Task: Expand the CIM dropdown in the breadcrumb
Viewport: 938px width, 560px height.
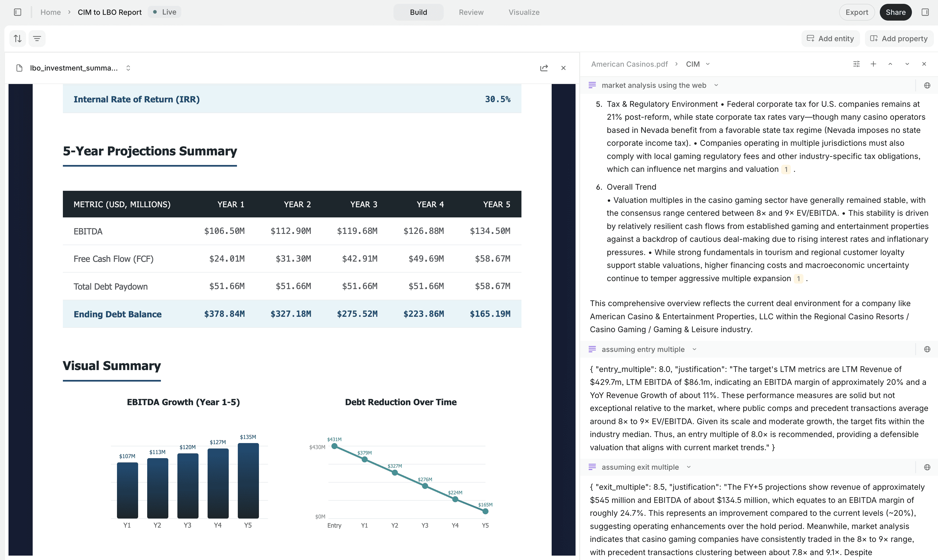Action: [x=708, y=64]
